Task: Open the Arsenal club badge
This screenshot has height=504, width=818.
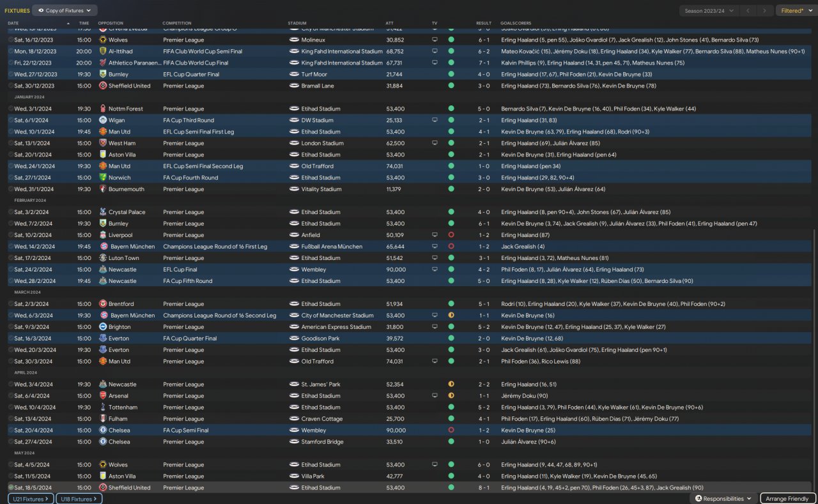Action: point(103,396)
